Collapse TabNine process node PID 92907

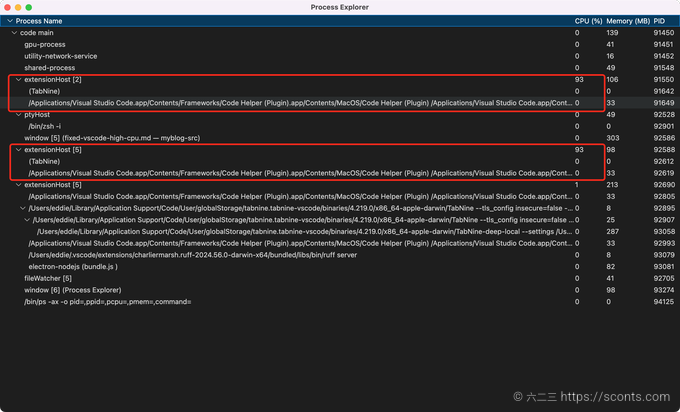tap(27, 220)
